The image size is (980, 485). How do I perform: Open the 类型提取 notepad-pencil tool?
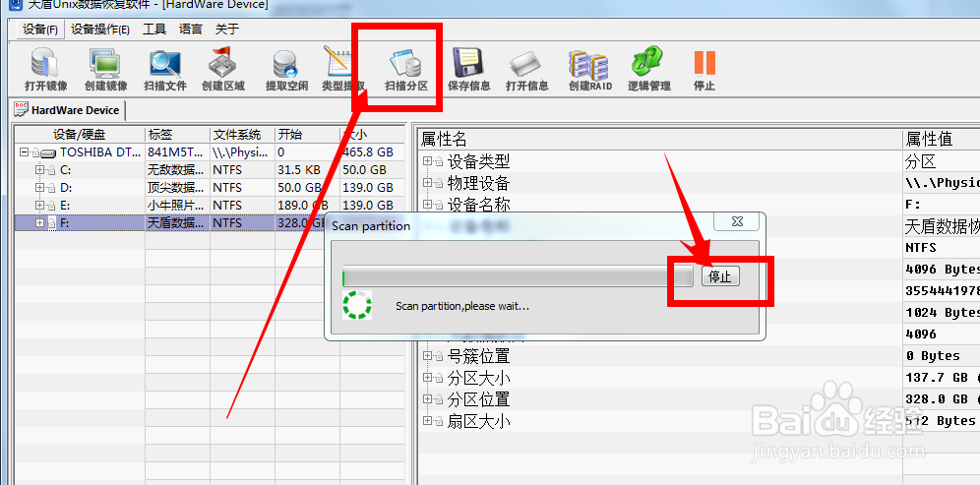[343, 70]
